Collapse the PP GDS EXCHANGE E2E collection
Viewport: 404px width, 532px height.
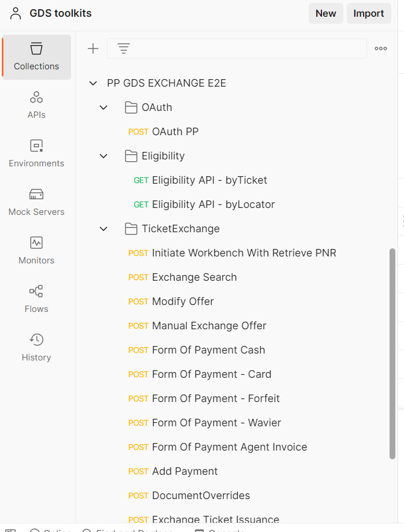[x=92, y=83]
